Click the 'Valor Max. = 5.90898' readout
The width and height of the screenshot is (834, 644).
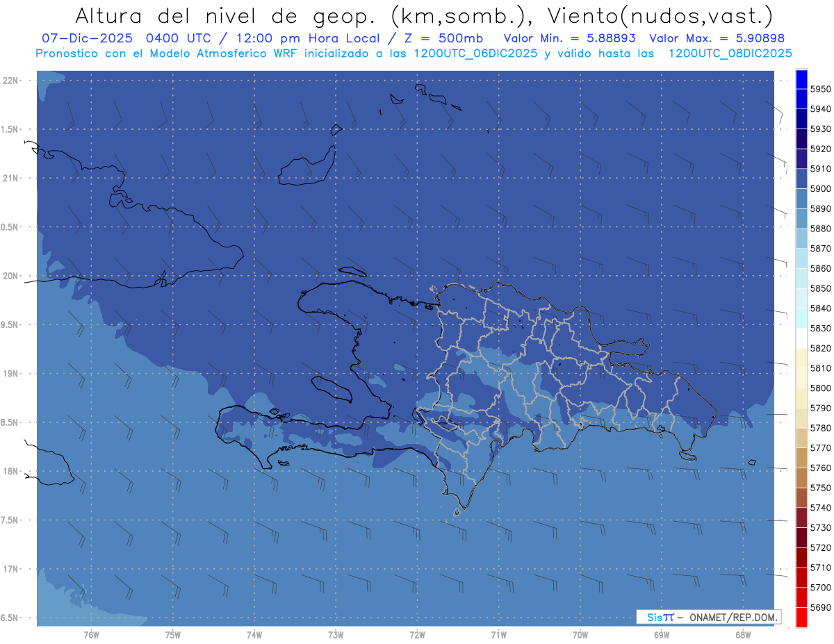pyautogui.click(x=717, y=38)
